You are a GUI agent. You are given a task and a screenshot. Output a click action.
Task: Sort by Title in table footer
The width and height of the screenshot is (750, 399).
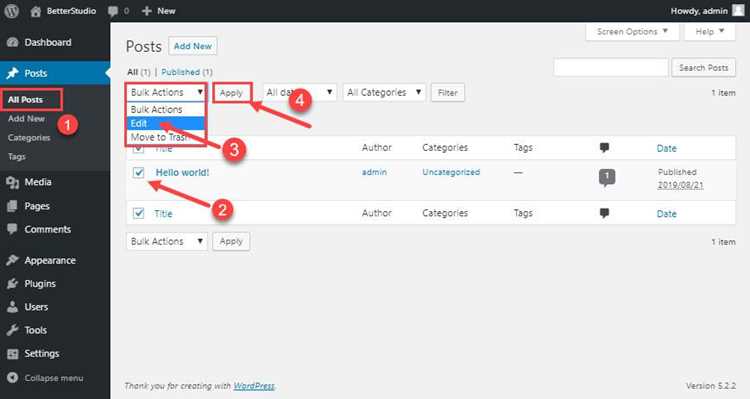click(x=163, y=214)
